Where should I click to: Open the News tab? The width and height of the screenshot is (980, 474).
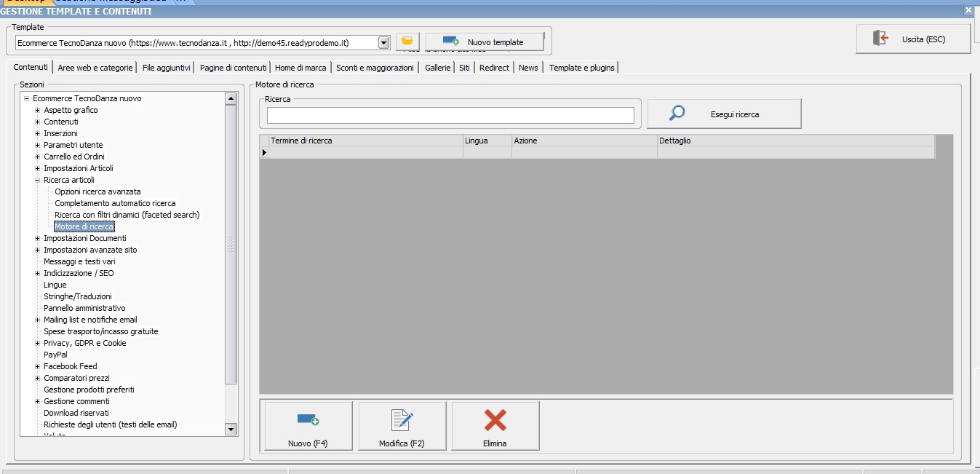tap(529, 68)
